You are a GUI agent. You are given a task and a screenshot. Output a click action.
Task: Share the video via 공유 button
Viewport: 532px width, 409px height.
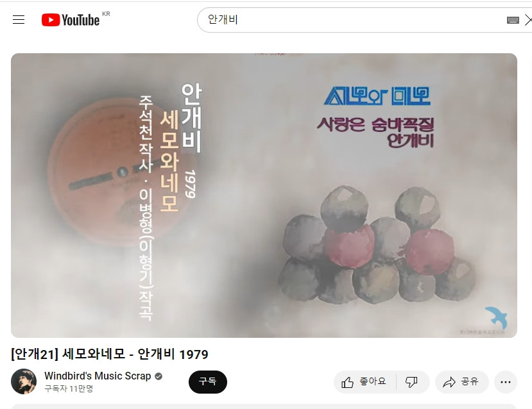[x=462, y=382]
